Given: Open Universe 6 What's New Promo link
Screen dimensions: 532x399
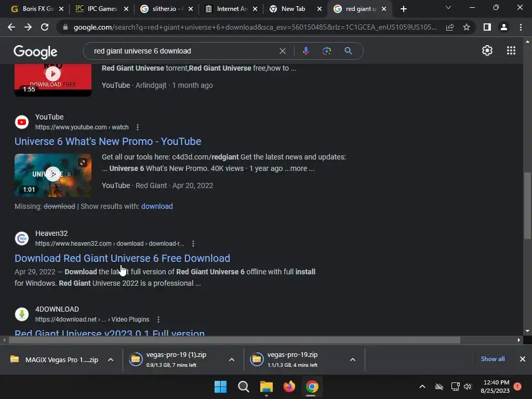Looking at the screenshot, I should point(108,141).
